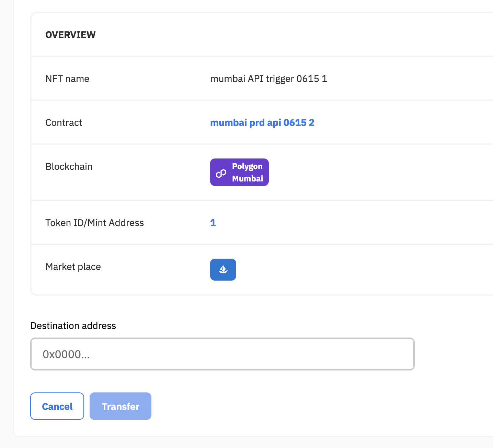Click the word Mumbai in the purple badge
The width and height of the screenshot is (493, 448).
click(248, 179)
